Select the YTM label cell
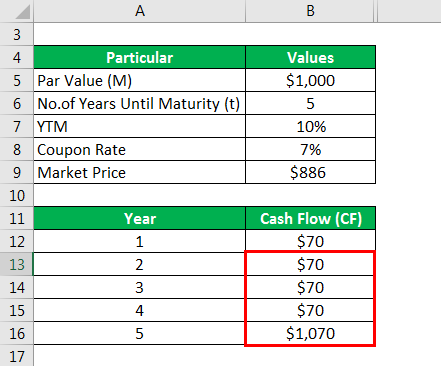 click(140, 126)
